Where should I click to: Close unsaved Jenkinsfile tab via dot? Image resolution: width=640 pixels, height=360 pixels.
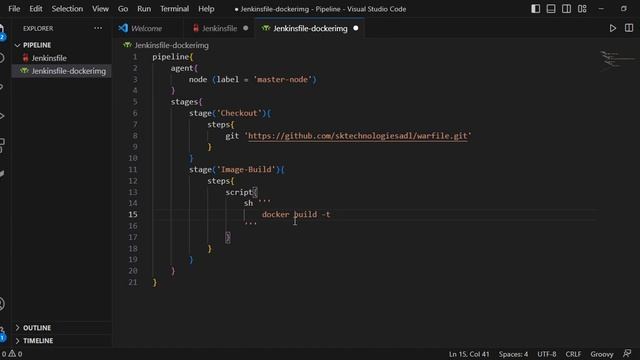246,28
